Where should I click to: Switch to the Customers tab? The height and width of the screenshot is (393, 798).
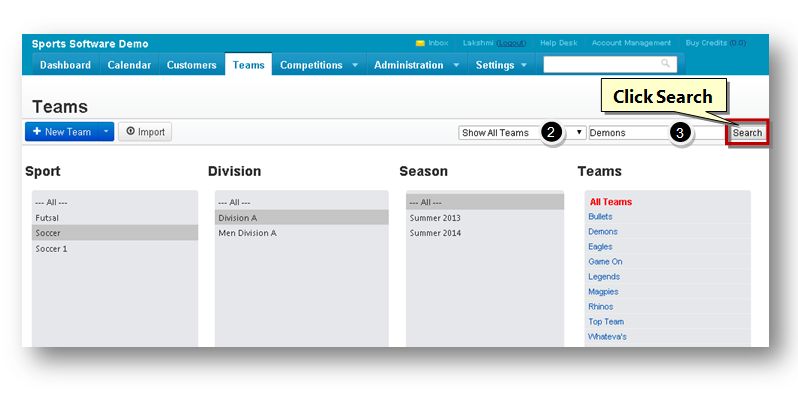point(191,65)
